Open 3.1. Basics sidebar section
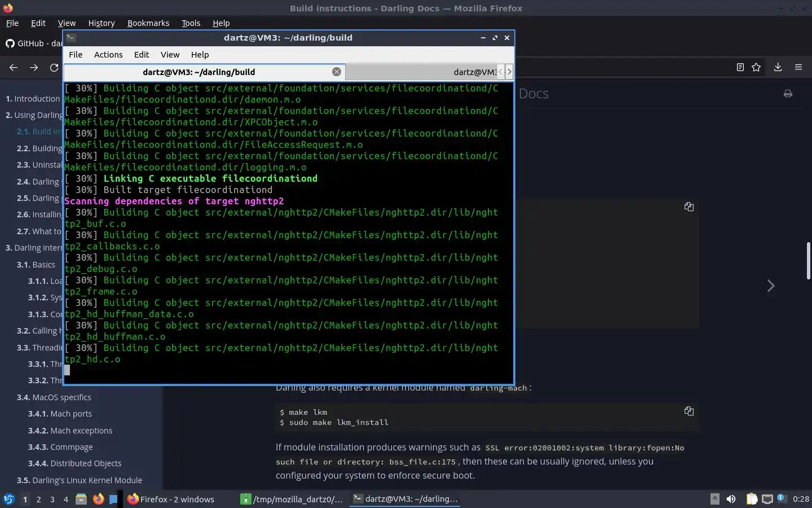The image size is (812, 508). coord(36,265)
